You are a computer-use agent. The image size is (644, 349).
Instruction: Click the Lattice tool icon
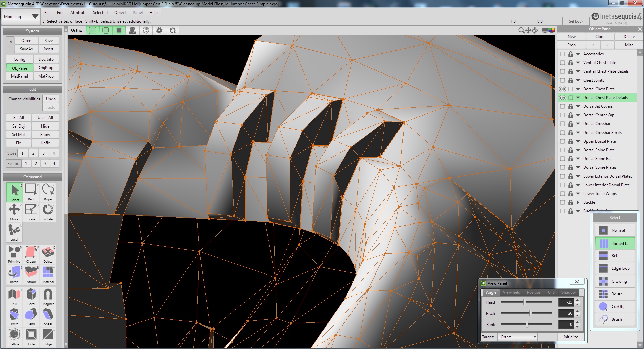14,337
